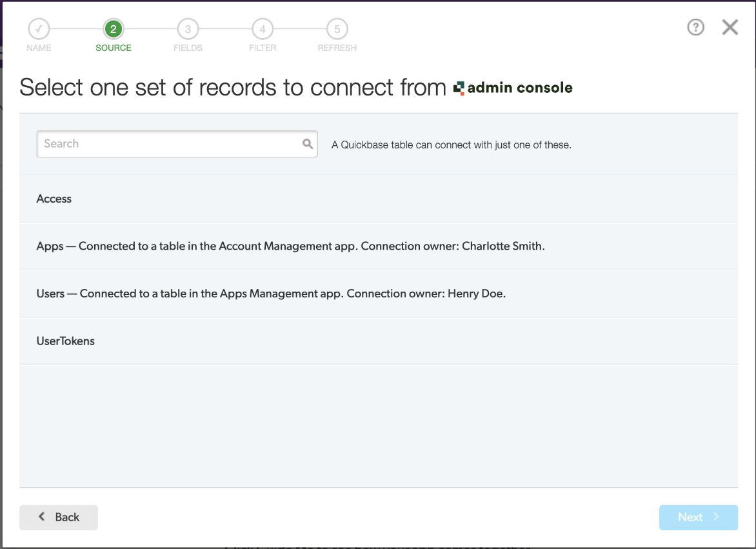Click the Quickbase table connection note
756x549 pixels.
pyautogui.click(x=452, y=145)
